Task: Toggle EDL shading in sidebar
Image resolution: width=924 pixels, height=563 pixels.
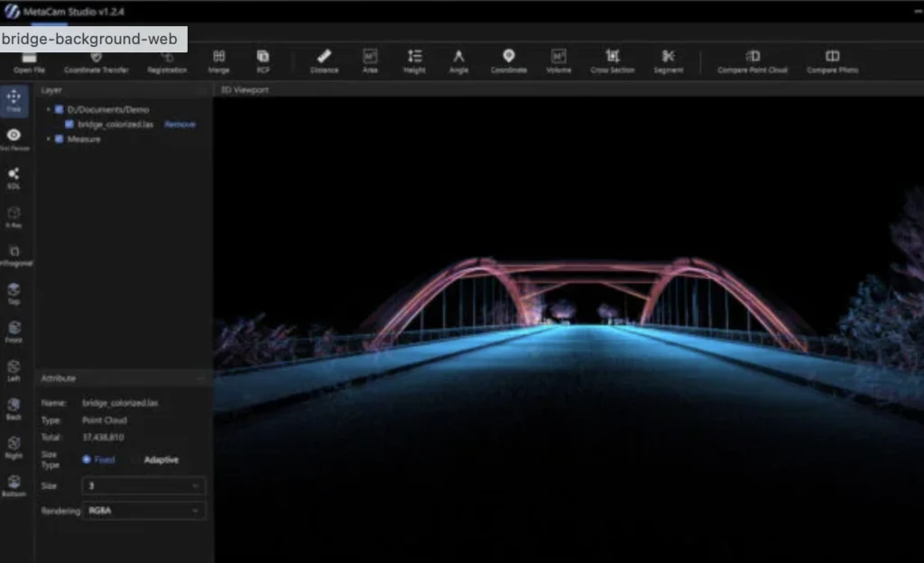Action: (14, 178)
